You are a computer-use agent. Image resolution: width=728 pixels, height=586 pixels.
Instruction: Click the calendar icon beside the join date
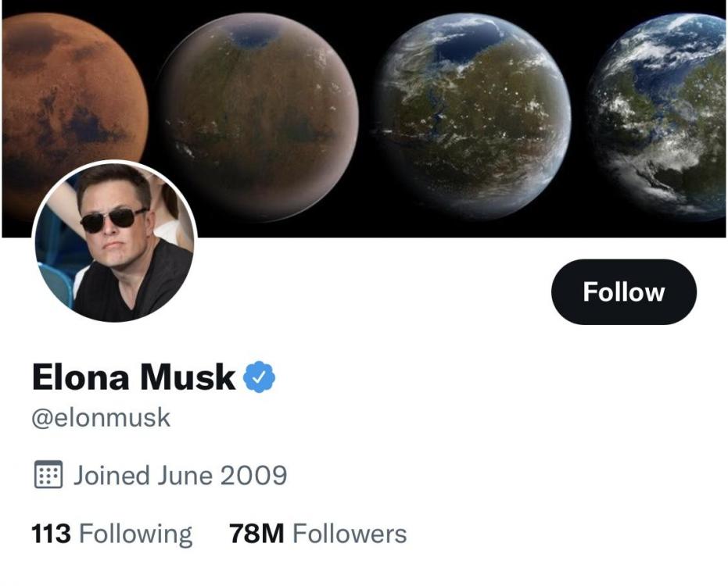click(x=48, y=475)
